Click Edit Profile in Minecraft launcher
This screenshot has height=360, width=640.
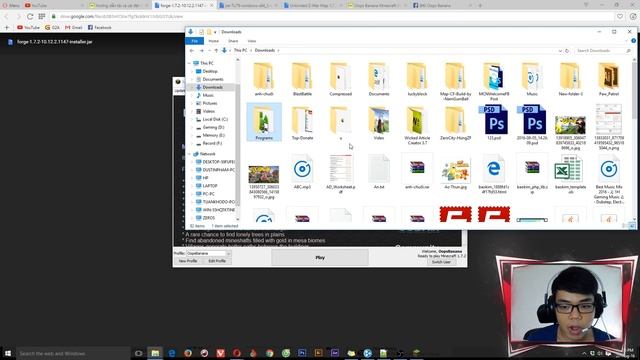point(217,261)
